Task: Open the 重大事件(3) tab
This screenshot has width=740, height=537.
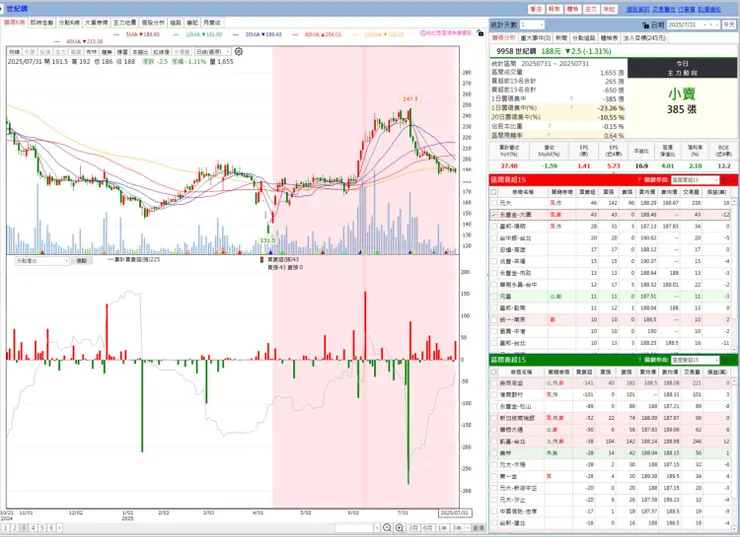Action: pos(535,38)
